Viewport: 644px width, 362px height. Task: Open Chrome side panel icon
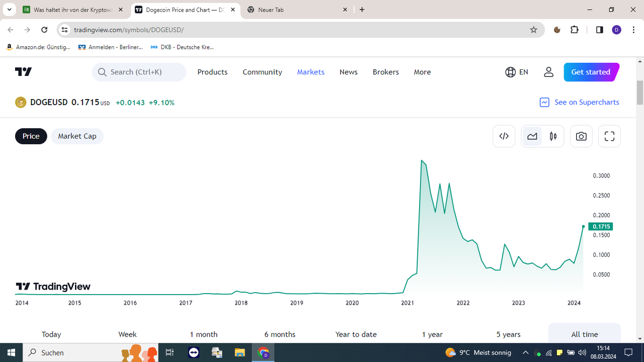tap(599, 30)
